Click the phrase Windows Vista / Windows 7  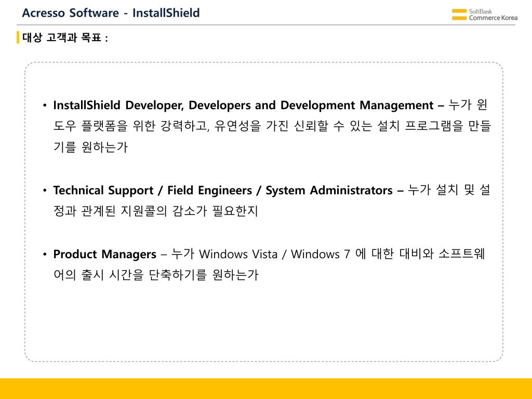pos(274,254)
